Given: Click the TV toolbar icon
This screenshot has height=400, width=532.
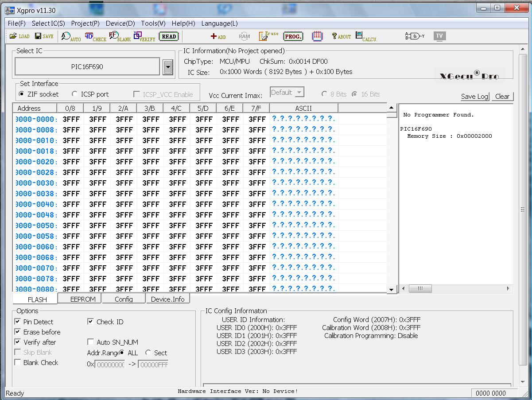Looking at the screenshot, I should coord(439,36).
